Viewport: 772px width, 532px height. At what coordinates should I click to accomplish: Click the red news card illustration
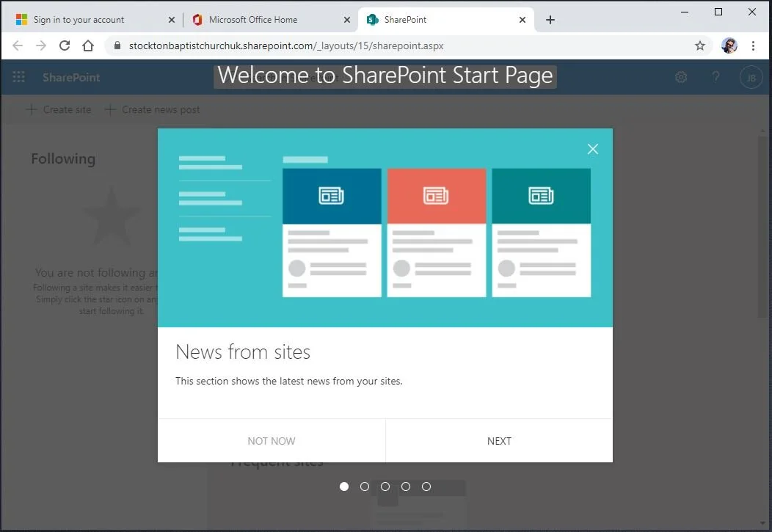436,233
